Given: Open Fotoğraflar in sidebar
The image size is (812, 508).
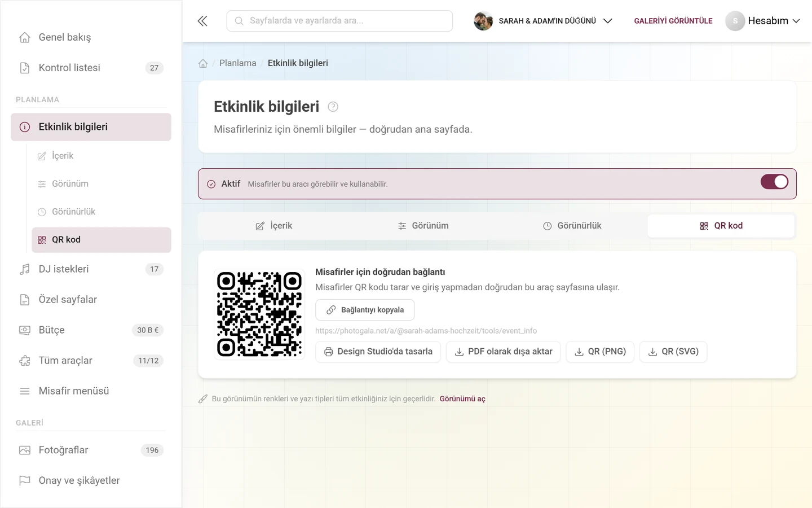Looking at the screenshot, I should point(91,450).
